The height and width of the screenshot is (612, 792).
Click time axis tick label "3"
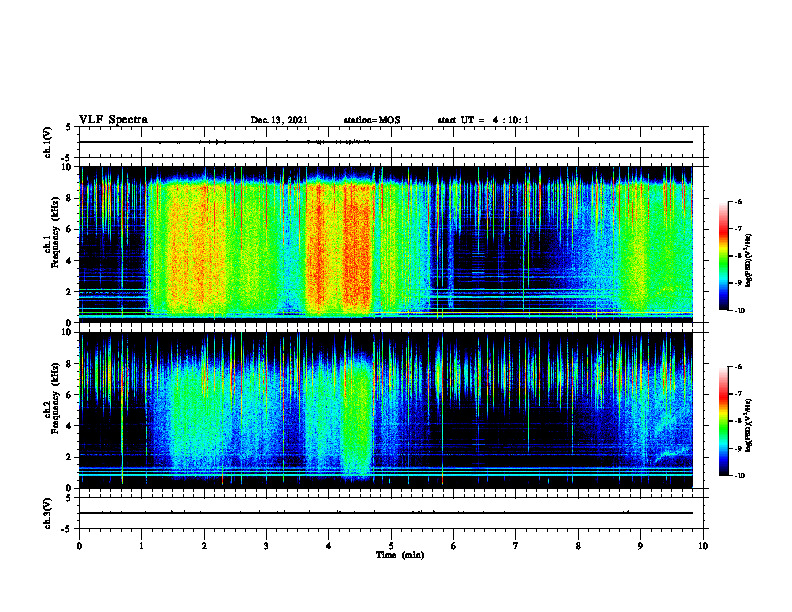pos(266,546)
